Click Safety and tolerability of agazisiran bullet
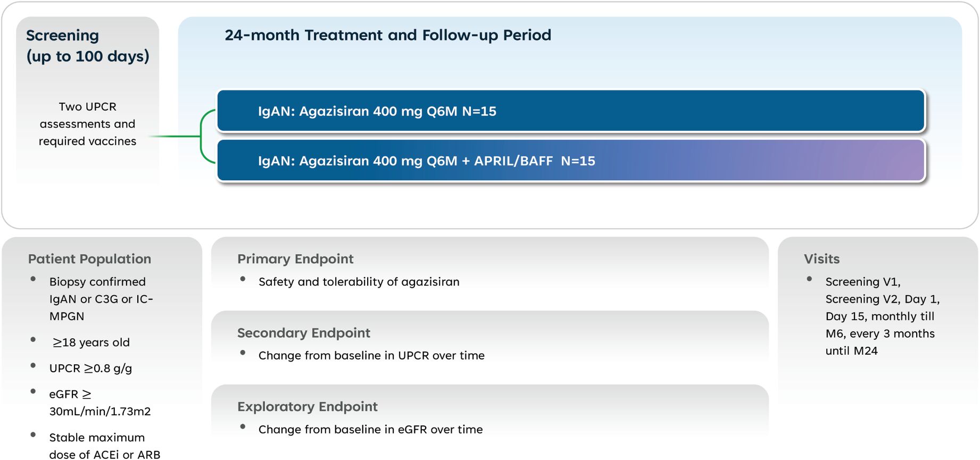 pyautogui.click(x=359, y=282)
